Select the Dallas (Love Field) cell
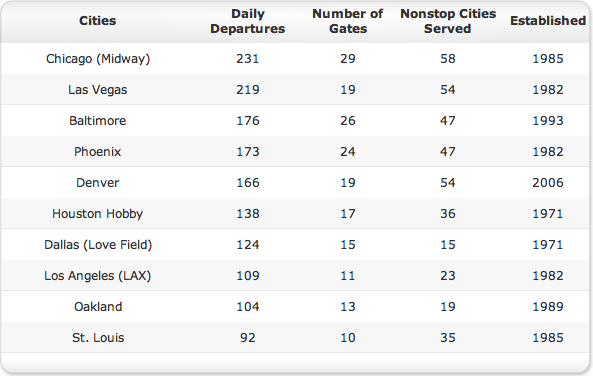 tap(98, 245)
